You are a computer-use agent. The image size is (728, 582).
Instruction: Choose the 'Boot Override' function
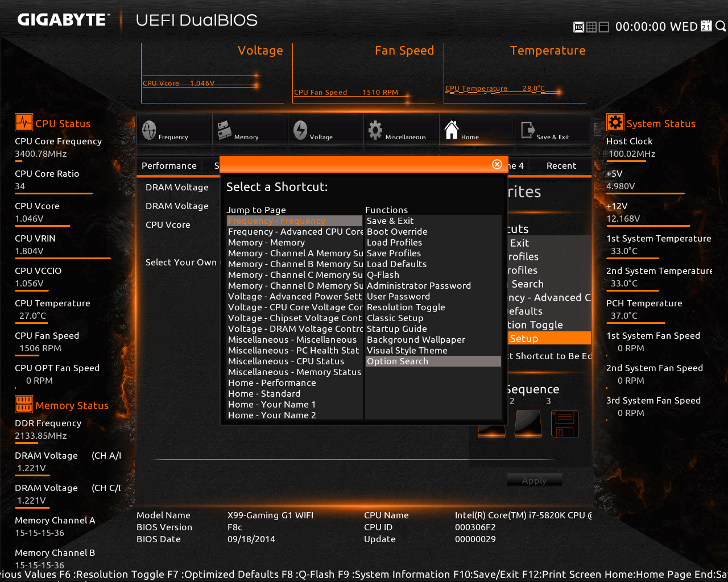[x=433, y=231]
